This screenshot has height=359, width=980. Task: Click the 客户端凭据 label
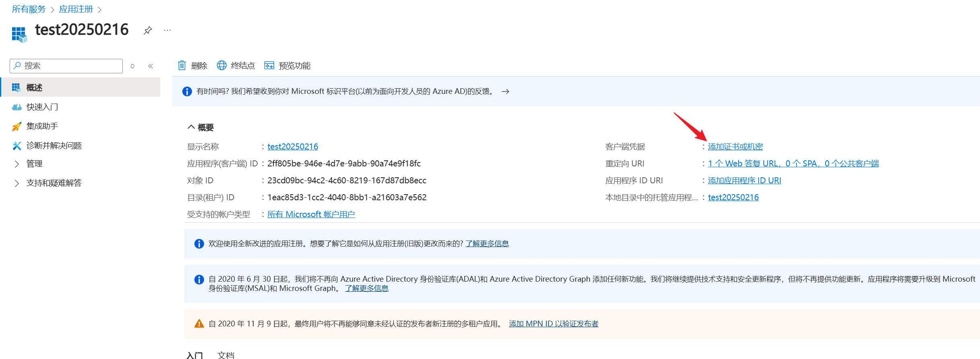click(x=625, y=147)
